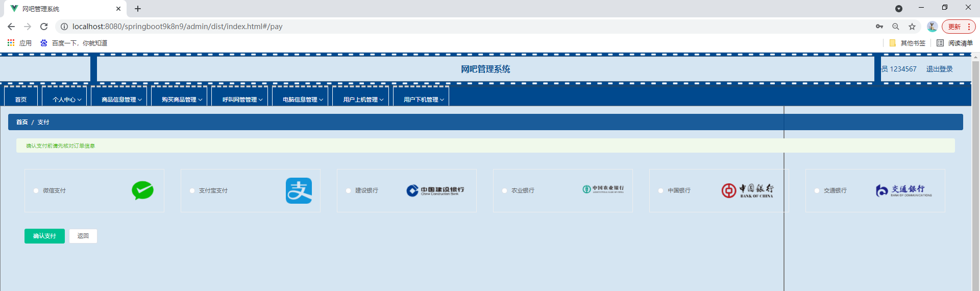980x291 pixels.
Task: Click the 网吧管理系统 header title
Action: tap(485, 69)
